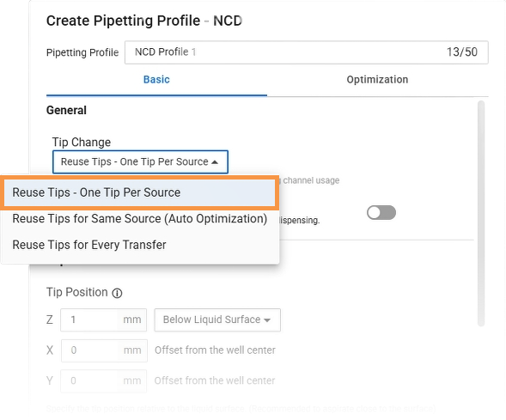
Task: Pick Reuse Tips for Every Transfer
Action: pos(139,245)
